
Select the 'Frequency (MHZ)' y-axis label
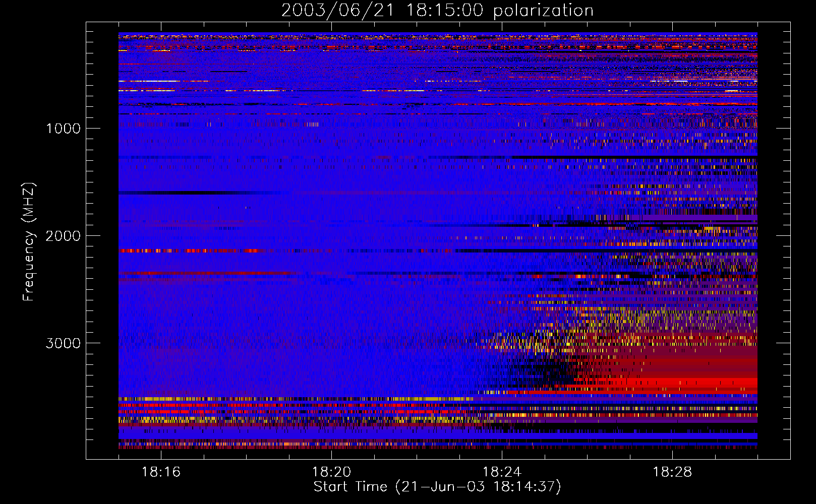coord(29,242)
